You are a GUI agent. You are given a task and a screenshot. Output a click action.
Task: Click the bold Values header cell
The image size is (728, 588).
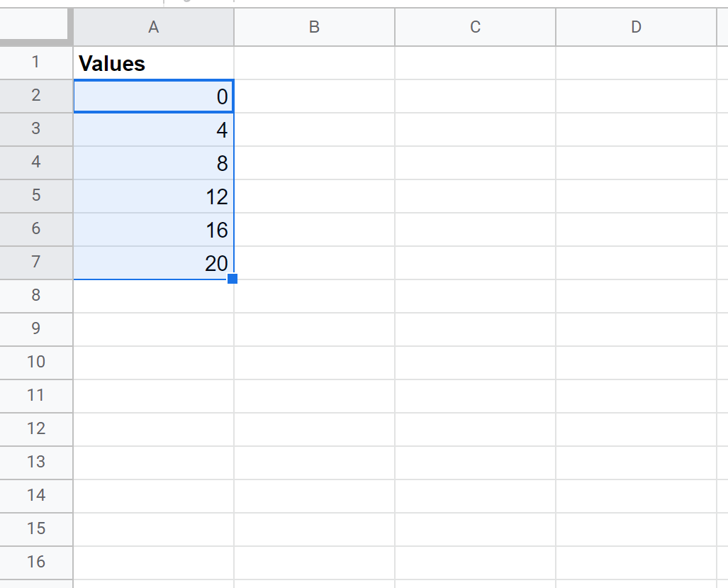click(153, 63)
